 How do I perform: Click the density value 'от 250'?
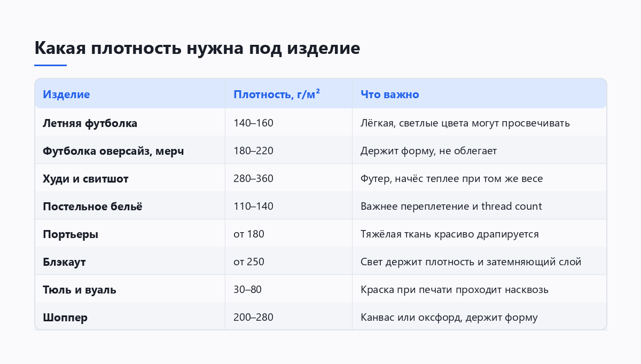click(249, 262)
